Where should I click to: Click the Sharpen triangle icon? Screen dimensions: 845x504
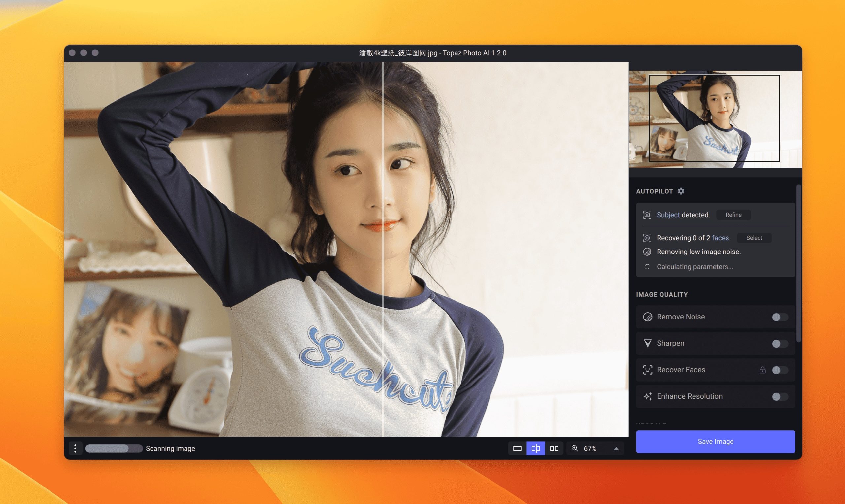[647, 343]
